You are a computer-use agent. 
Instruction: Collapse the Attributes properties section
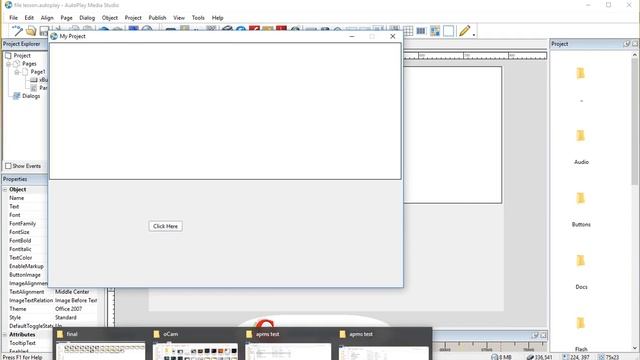5,335
